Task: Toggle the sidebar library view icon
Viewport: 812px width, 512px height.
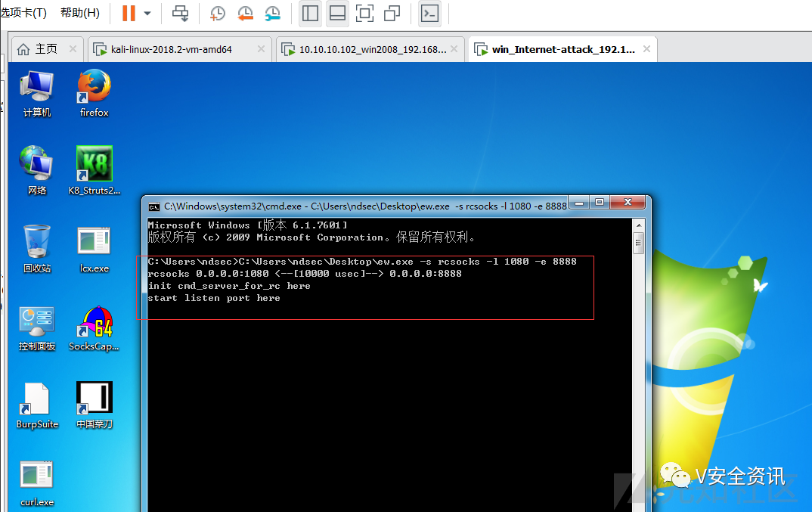Action: pyautogui.click(x=310, y=14)
